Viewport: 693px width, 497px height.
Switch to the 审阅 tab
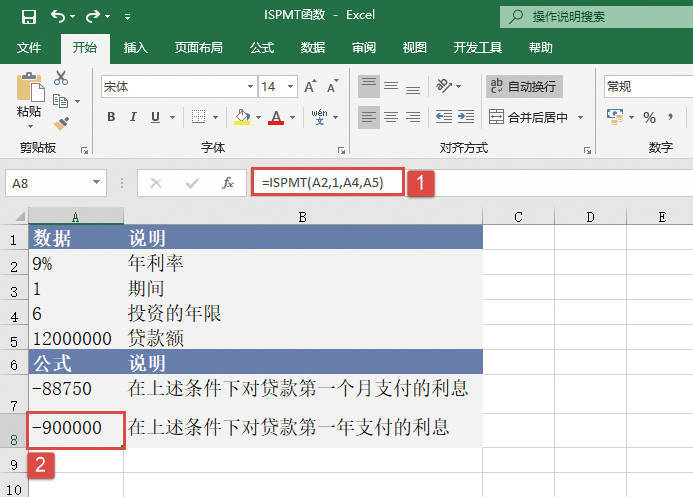pyautogui.click(x=364, y=47)
